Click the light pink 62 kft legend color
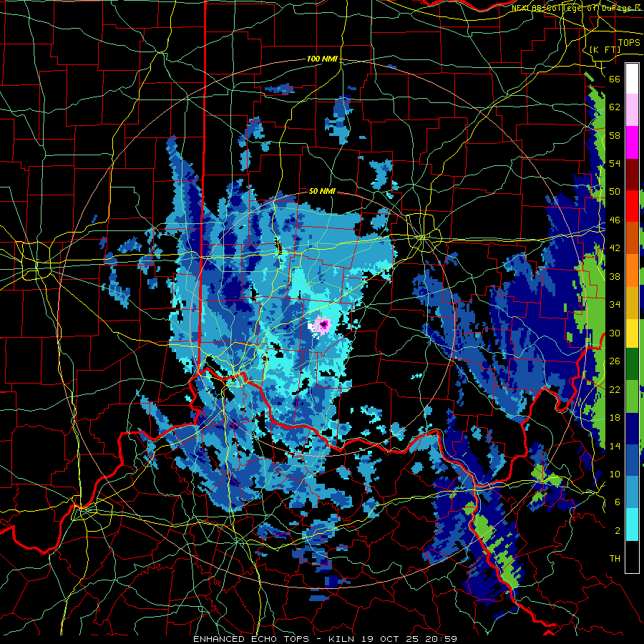 pyautogui.click(x=632, y=109)
